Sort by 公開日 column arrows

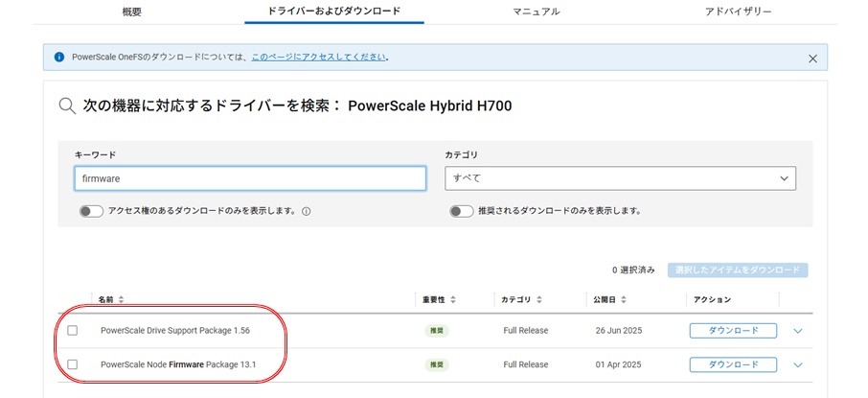[x=624, y=300]
